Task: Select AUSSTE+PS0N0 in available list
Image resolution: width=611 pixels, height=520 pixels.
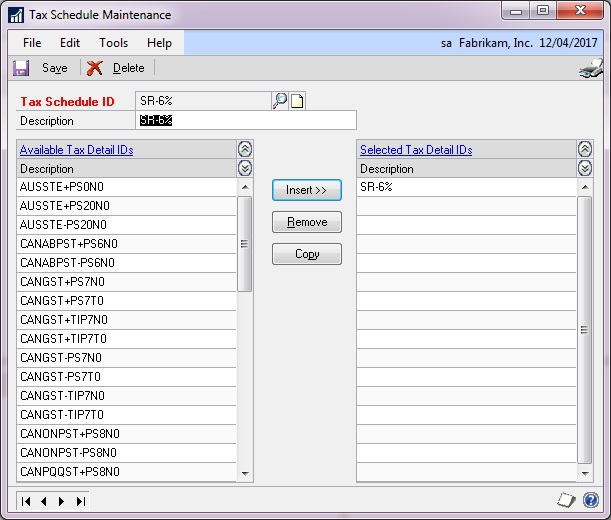Action: pos(127,187)
